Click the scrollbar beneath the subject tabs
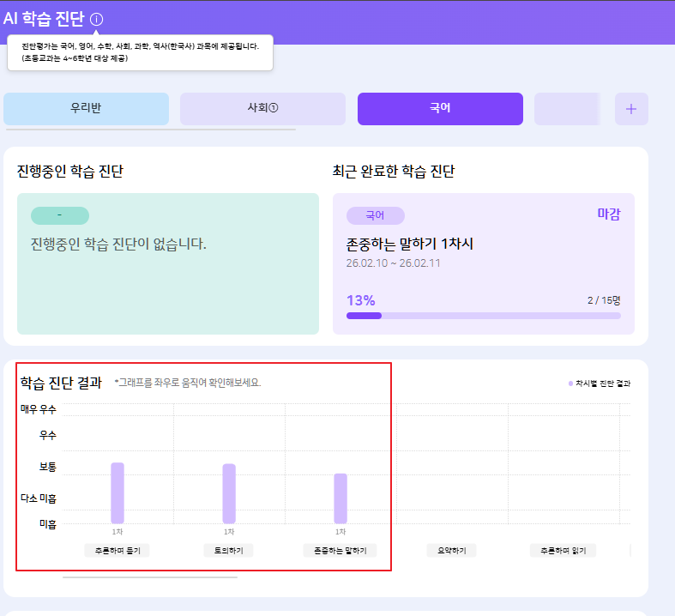675x616 pixels. click(x=151, y=130)
